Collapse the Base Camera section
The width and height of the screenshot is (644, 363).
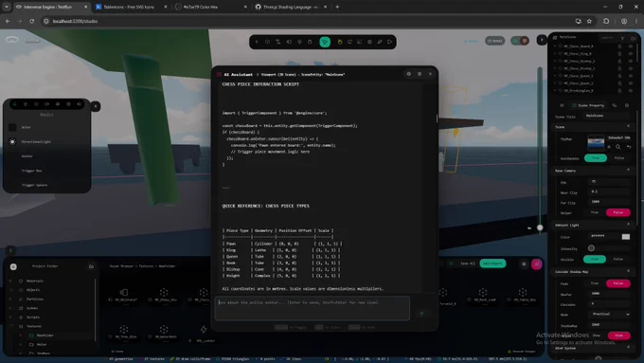628,171
